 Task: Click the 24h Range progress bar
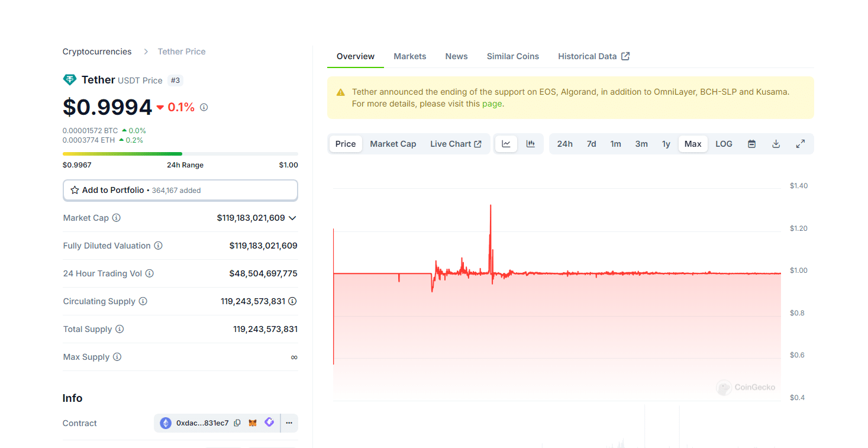(180, 154)
